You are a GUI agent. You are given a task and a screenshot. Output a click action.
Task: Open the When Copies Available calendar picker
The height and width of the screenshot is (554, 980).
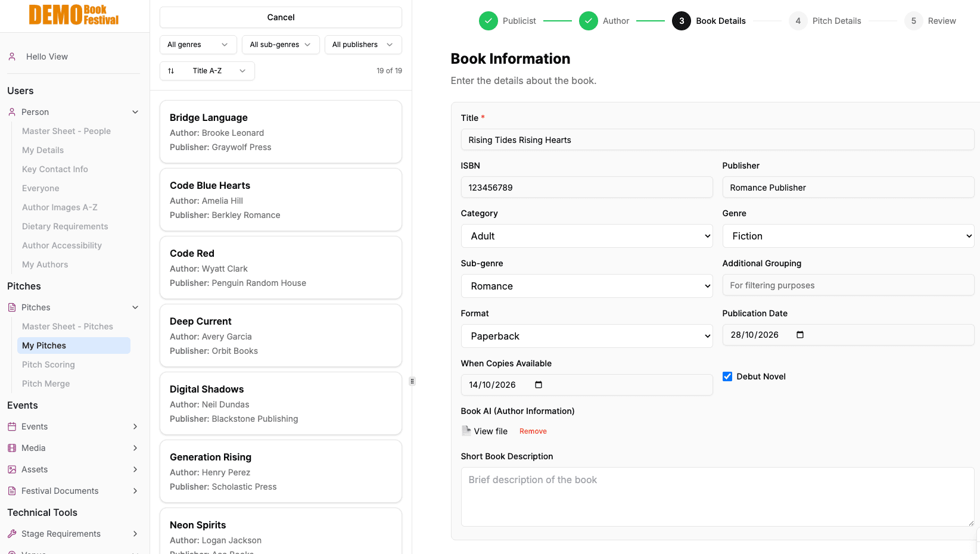tap(538, 385)
